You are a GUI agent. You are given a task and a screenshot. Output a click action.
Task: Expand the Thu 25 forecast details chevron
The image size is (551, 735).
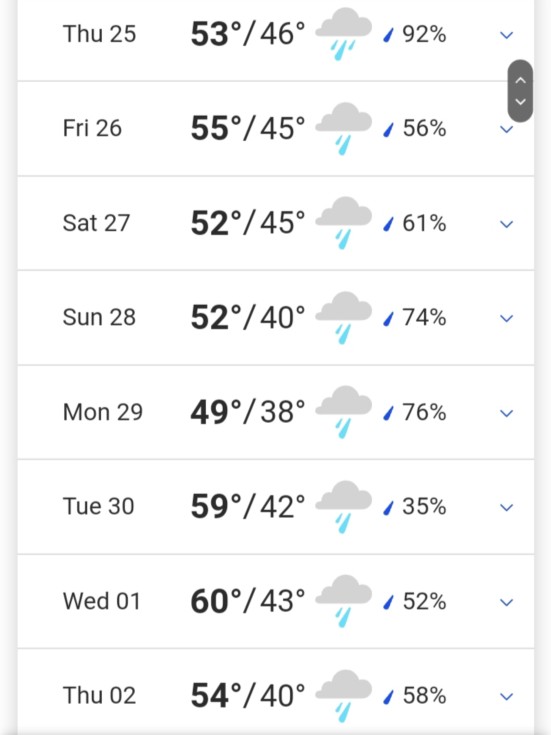[506, 35]
